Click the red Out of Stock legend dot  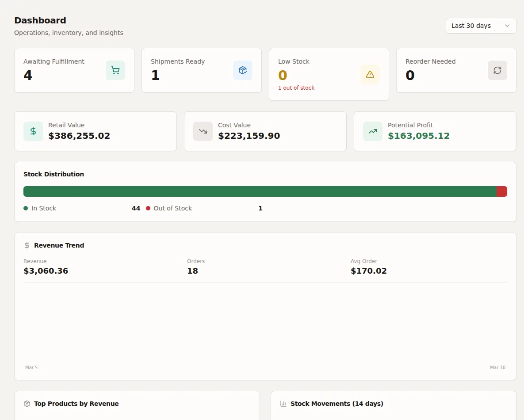tap(148, 208)
